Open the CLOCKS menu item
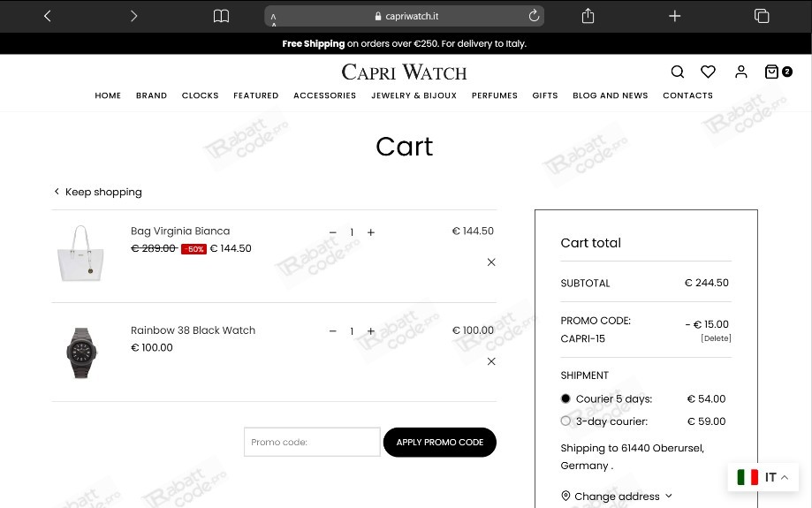This screenshot has height=508, width=812. point(200,95)
